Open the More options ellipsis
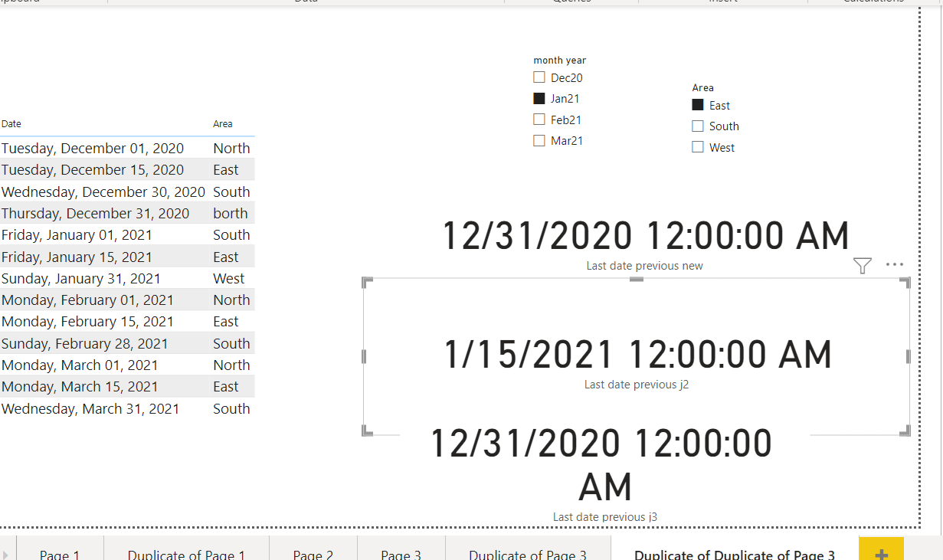 coord(895,264)
